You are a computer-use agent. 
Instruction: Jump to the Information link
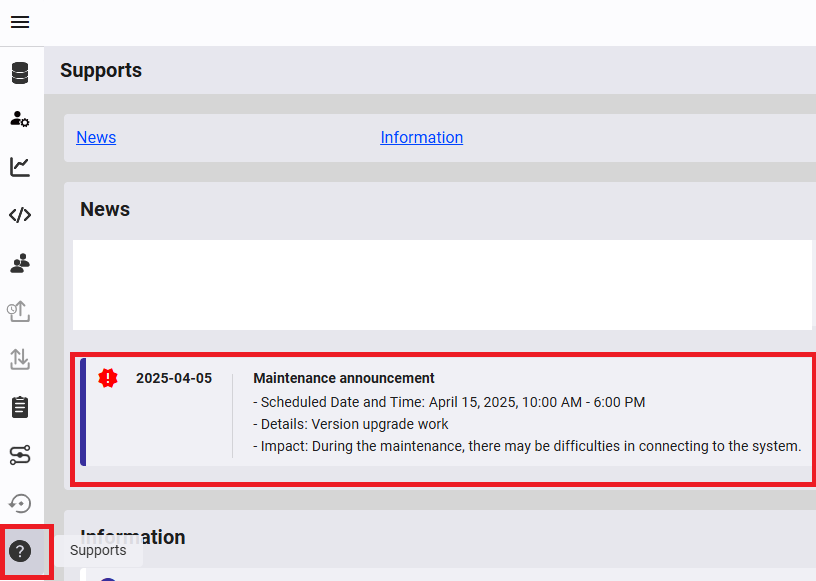click(421, 137)
